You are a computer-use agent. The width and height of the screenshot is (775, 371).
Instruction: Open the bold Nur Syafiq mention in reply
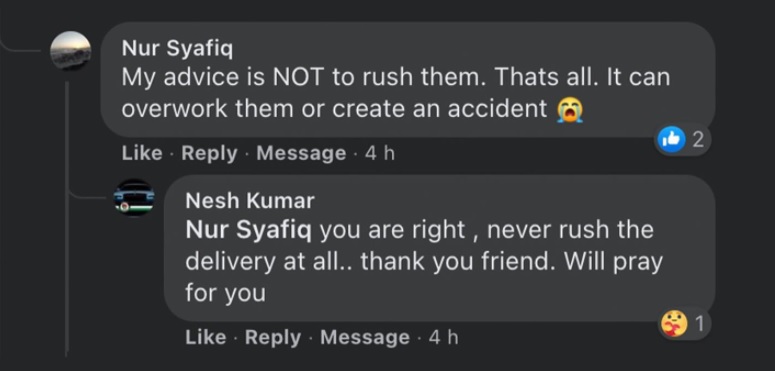click(x=249, y=231)
